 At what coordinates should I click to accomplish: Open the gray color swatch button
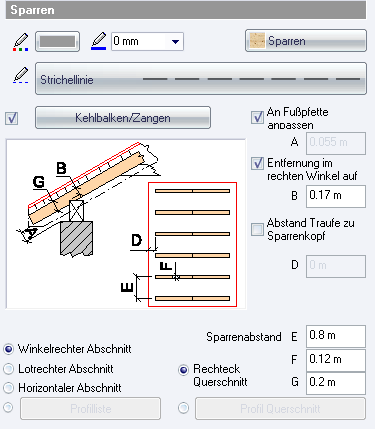pos(57,41)
